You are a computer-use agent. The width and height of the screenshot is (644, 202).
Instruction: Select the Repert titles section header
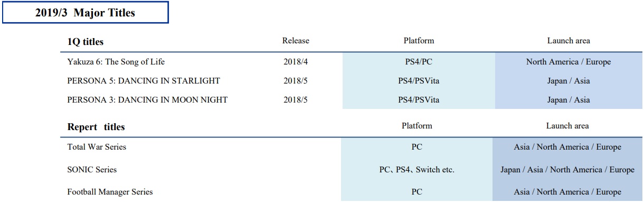(x=96, y=127)
